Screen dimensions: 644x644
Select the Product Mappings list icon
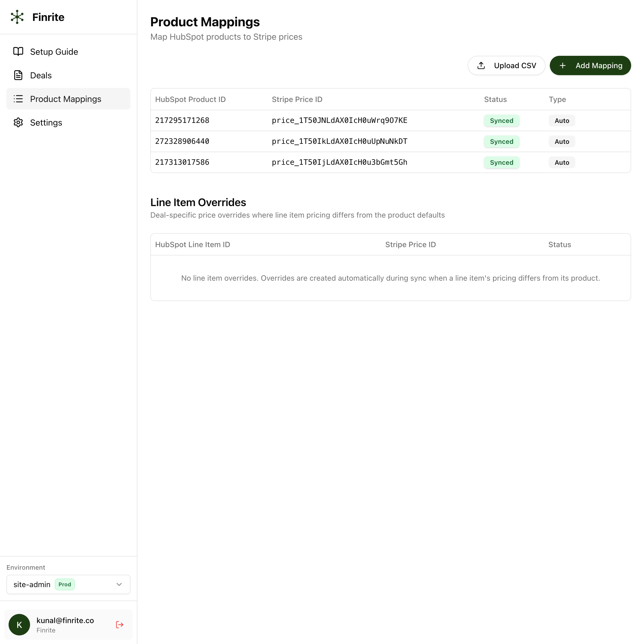coord(18,99)
